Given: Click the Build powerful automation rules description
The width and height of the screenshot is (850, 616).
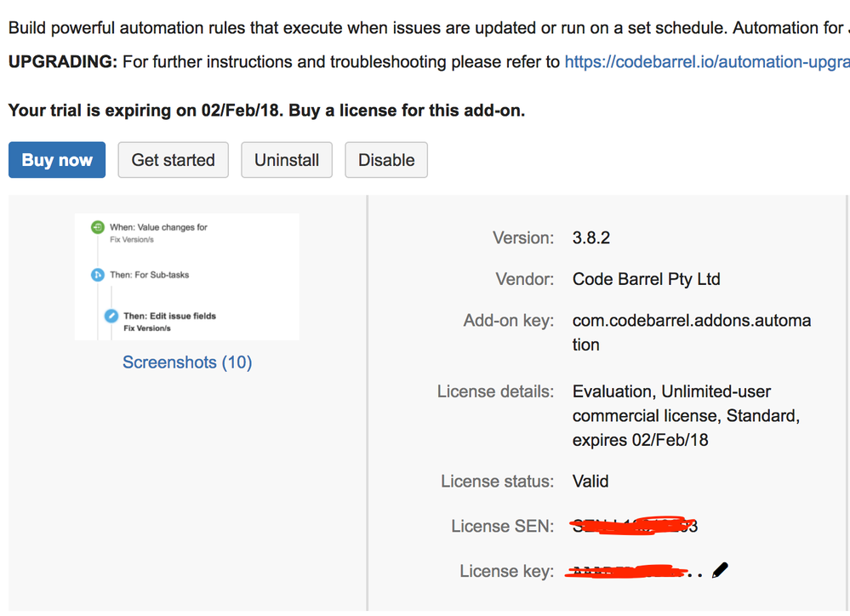Looking at the screenshot, I should [x=430, y=28].
